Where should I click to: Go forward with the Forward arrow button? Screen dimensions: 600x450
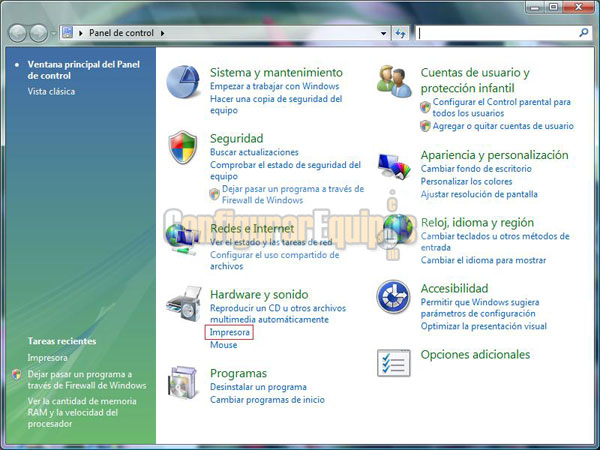coord(39,33)
